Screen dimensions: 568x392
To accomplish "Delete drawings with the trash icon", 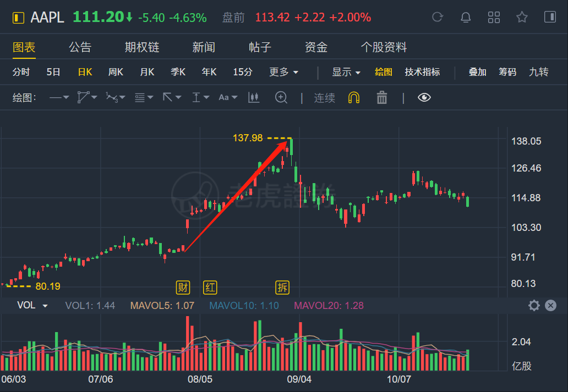I will [382, 98].
